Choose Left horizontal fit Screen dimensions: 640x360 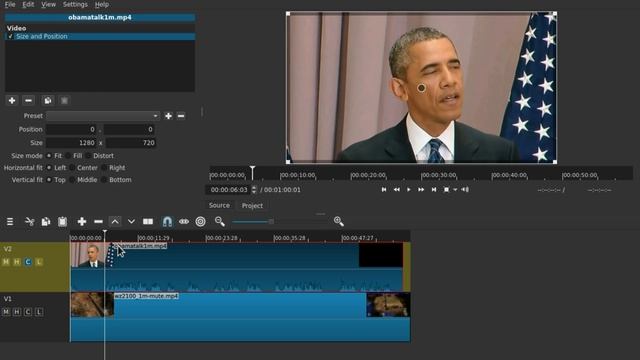click(x=56, y=168)
